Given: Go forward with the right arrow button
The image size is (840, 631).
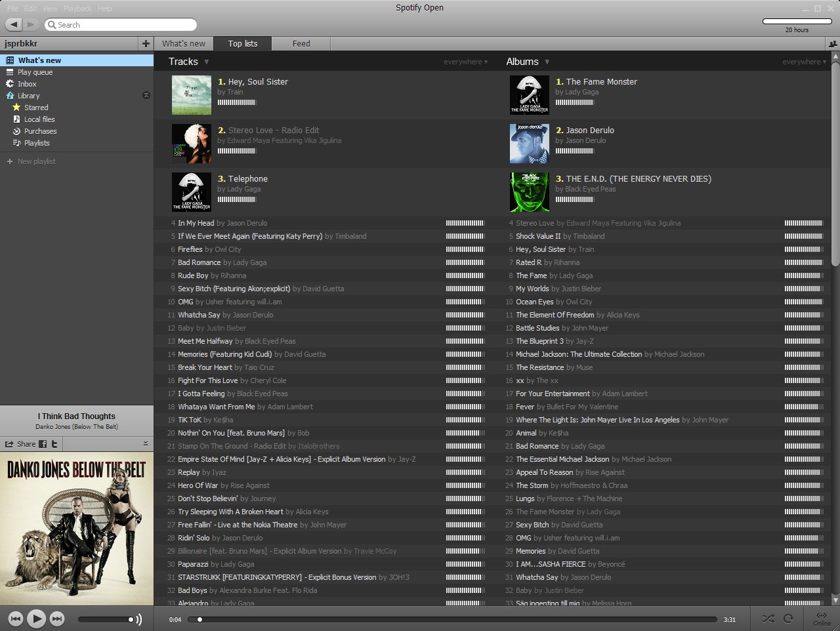Looking at the screenshot, I should tap(31, 24).
